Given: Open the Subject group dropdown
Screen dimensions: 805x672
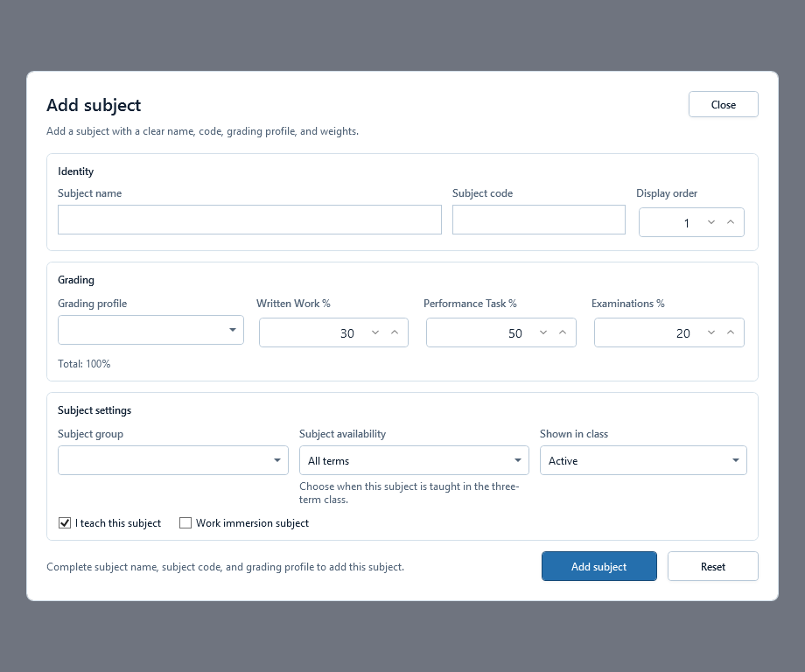Looking at the screenshot, I should tap(173, 460).
